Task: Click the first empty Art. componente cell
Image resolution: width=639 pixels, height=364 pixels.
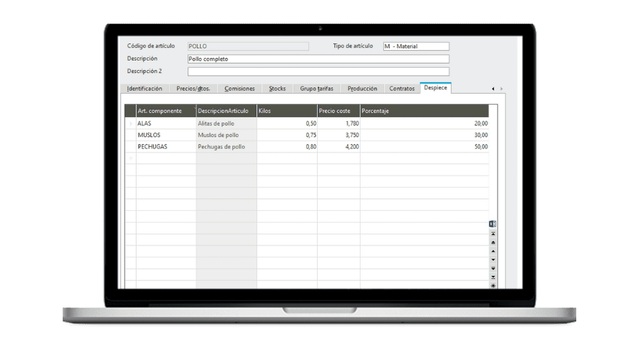Action: coord(166,158)
